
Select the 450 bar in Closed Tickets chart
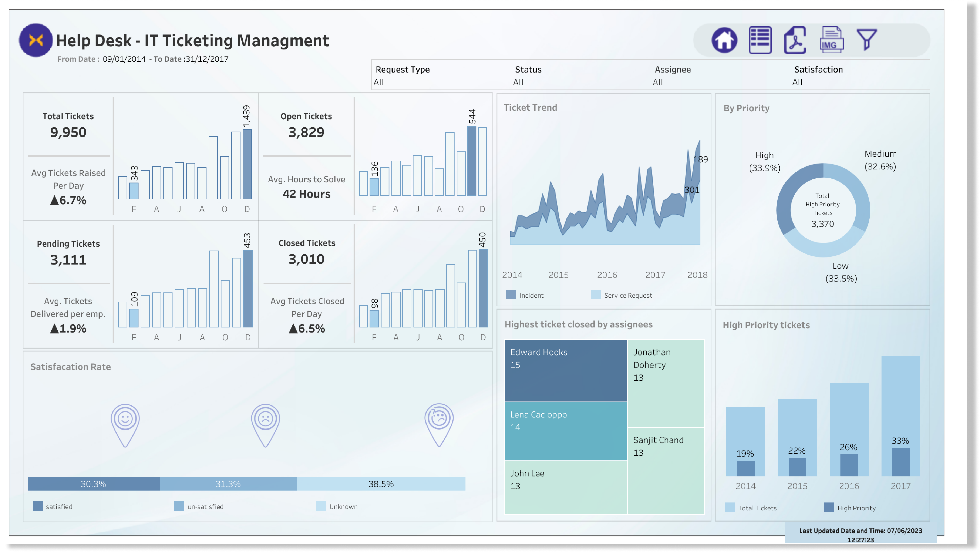coord(483,288)
